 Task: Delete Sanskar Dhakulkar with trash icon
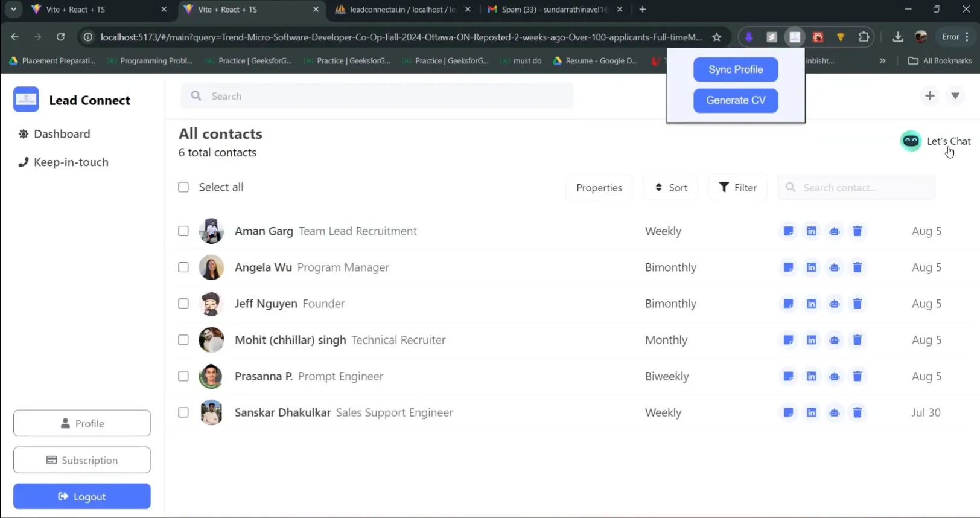857,412
